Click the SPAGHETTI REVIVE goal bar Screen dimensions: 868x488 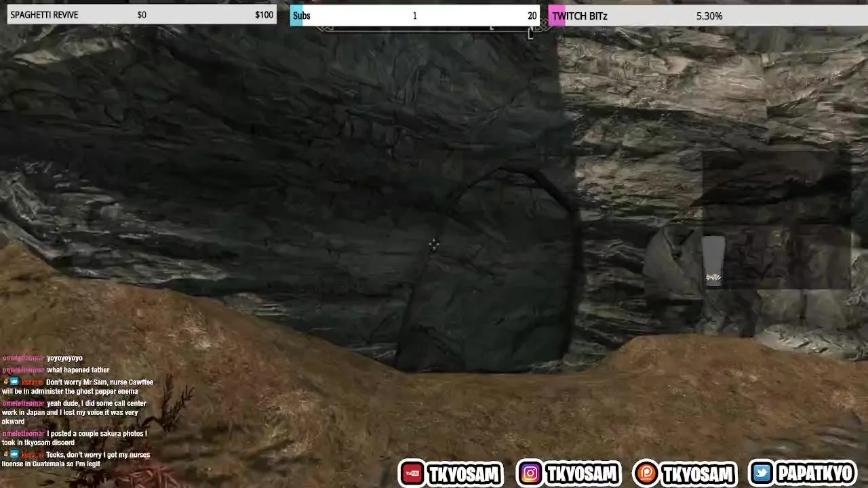[x=142, y=15]
